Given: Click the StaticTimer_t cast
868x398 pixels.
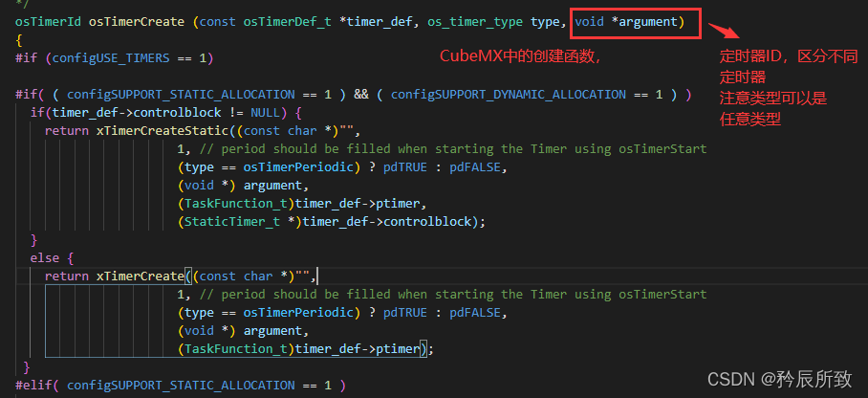Looking at the screenshot, I should (232, 222).
